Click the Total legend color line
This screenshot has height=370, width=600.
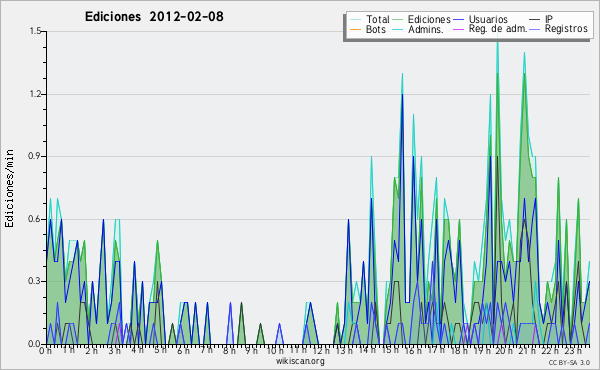click(x=355, y=20)
